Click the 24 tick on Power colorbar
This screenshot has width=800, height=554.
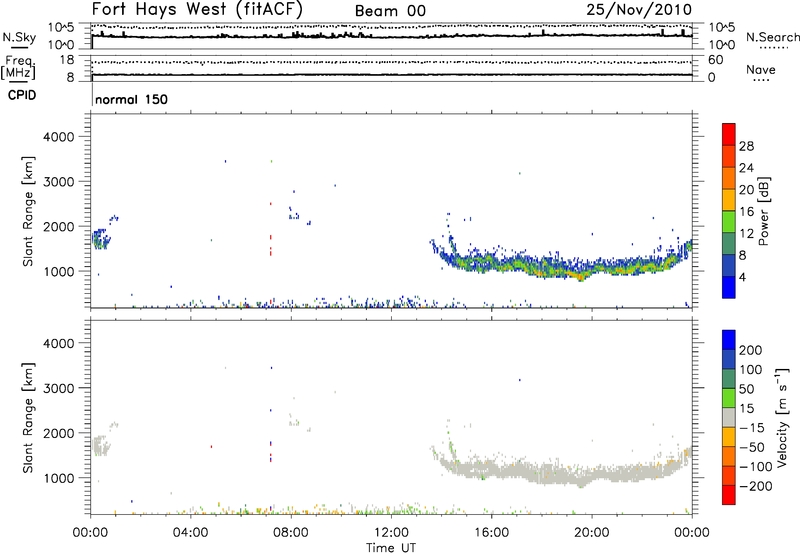tap(746, 168)
